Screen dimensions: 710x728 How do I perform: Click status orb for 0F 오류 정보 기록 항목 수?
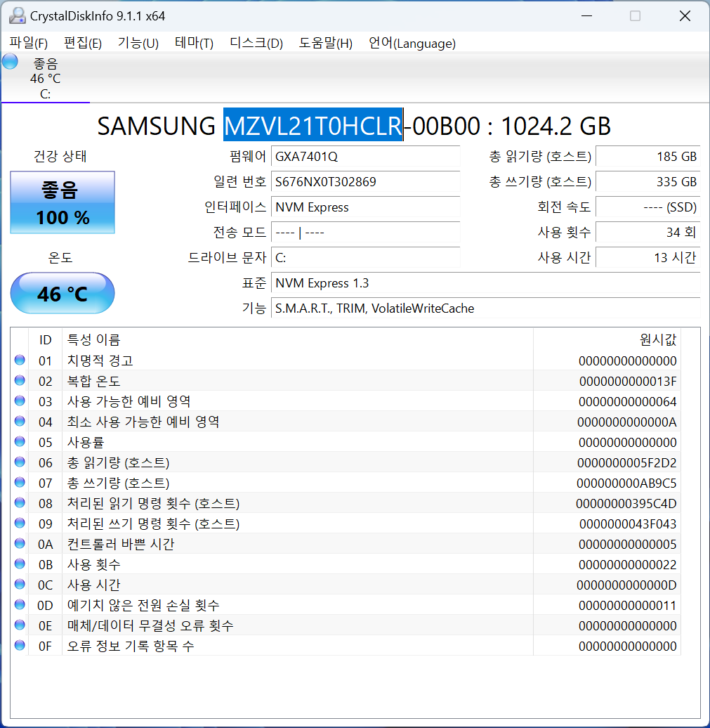(x=20, y=645)
